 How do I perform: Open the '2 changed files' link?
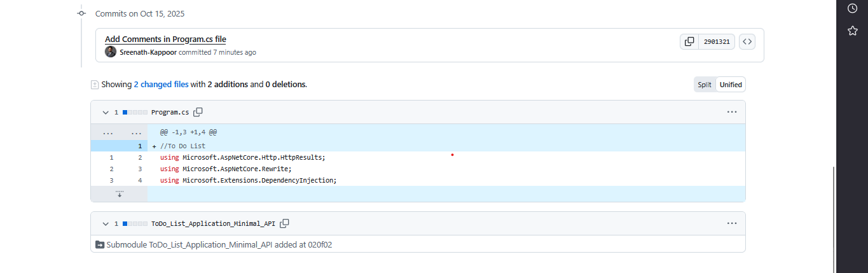(161, 84)
